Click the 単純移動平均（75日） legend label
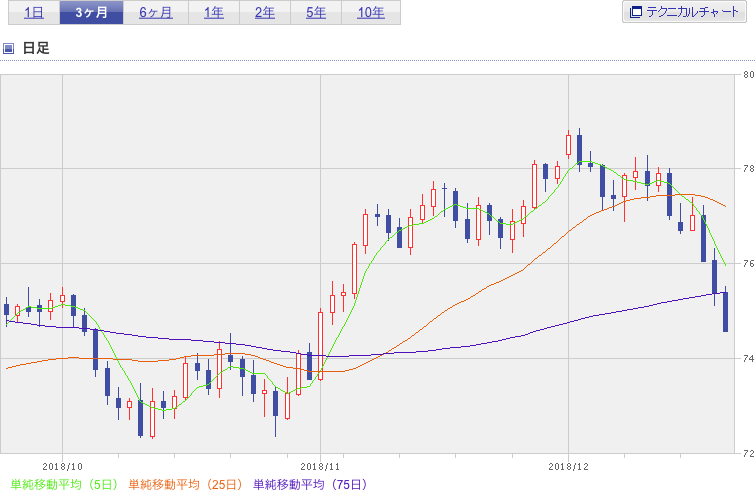This screenshot has width=755, height=493. pos(310,484)
